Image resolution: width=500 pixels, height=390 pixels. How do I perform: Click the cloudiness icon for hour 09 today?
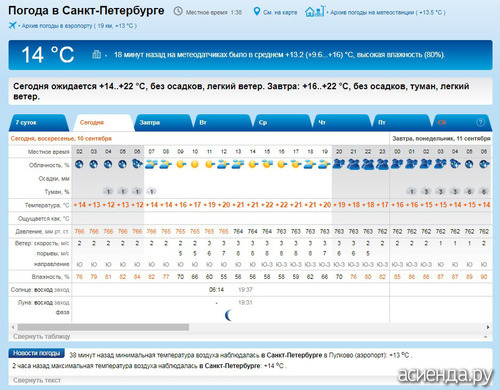click(x=180, y=164)
